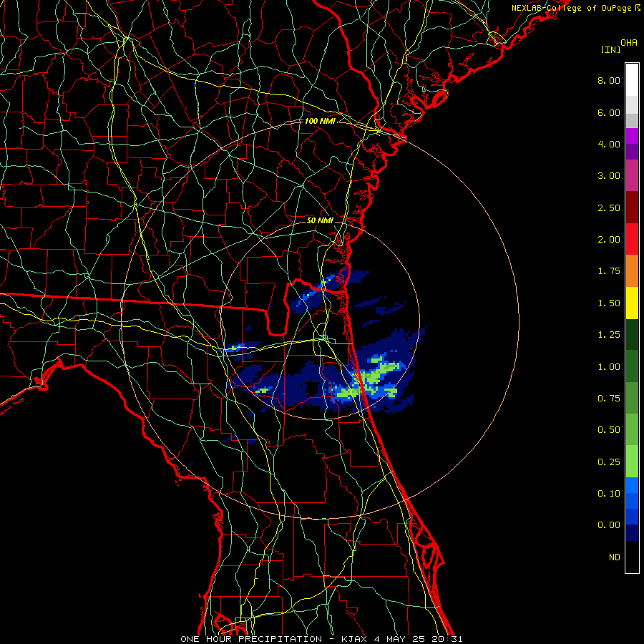Image resolution: width=644 pixels, height=644 pixels.
Task: Click the 1.00 legend value
Action: [609, 367]
